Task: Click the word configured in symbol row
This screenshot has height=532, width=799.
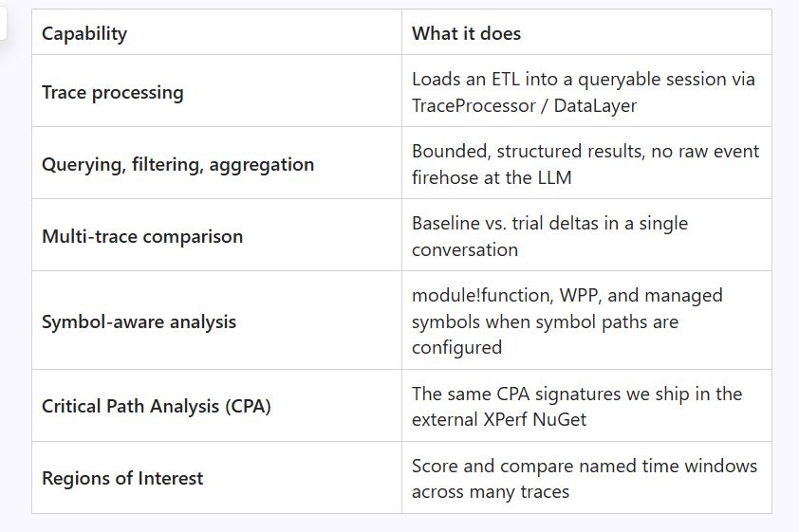Action: pos(456,348)
